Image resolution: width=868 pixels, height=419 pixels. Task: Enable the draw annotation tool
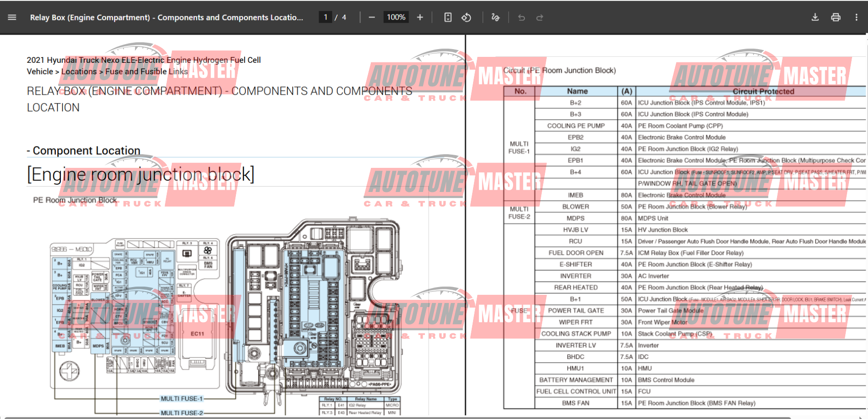coord(495,17)
